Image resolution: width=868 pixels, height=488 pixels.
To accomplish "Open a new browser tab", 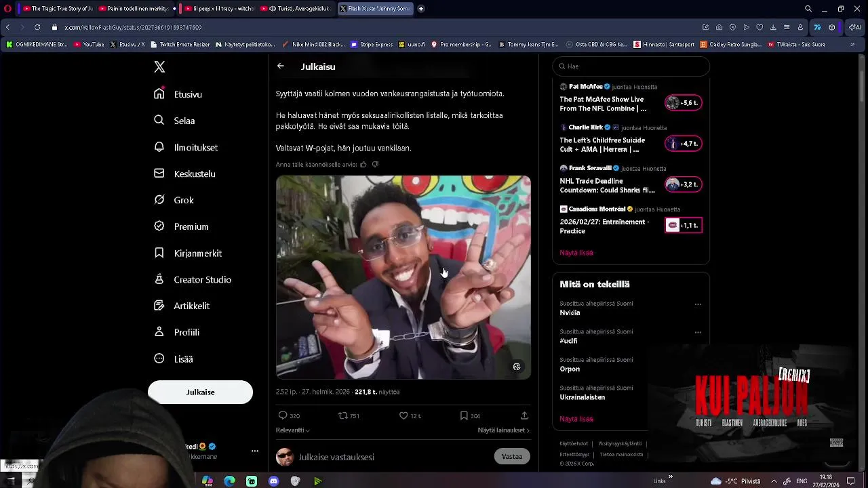I will tap(421, 9).
